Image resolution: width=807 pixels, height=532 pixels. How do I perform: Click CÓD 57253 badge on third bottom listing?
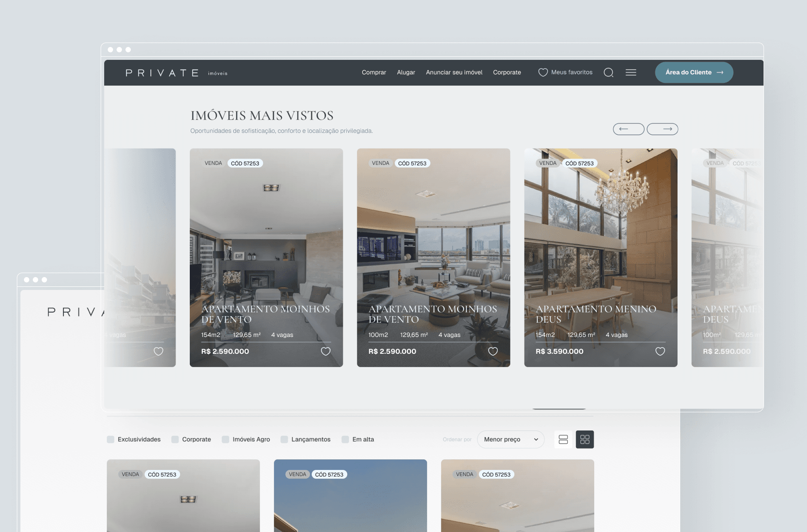[496, 474]
